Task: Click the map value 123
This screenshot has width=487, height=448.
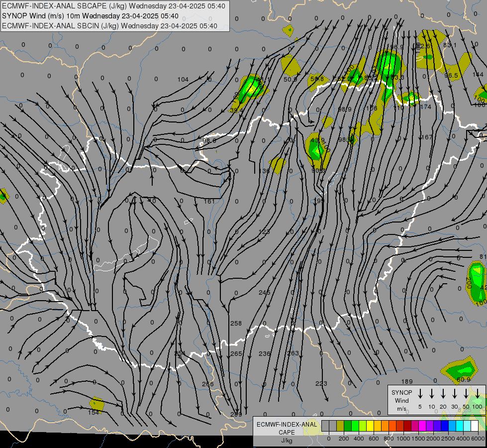Action: [x=264, y=231]
